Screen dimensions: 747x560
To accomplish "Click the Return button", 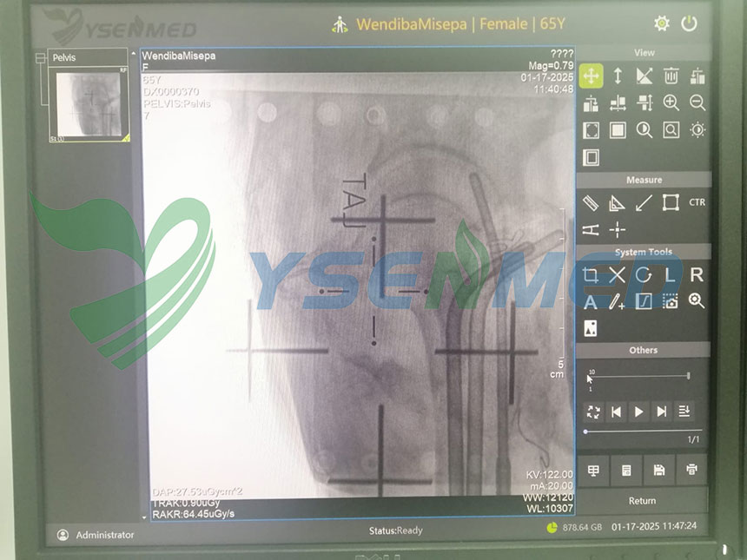I will click(x=642, y=501).
